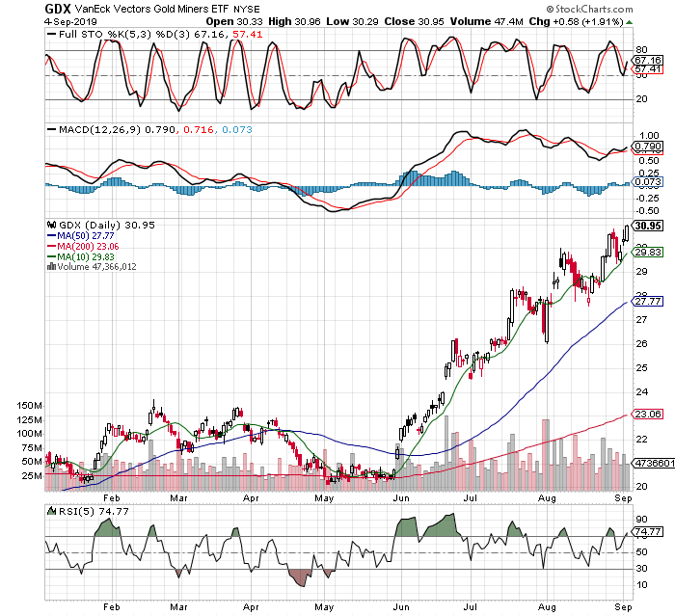
Task: Click the MACD(12,26,9) indicator label
Action: [100, 129]
